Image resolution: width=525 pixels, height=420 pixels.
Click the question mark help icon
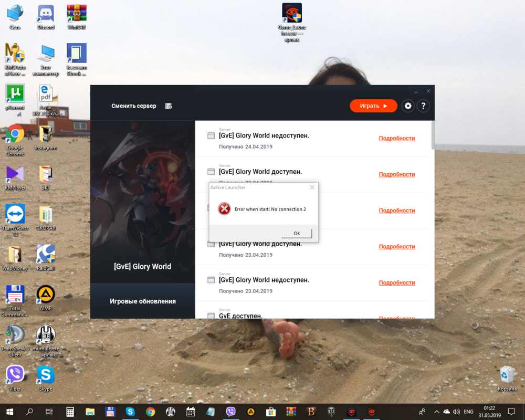pos(423,106)
